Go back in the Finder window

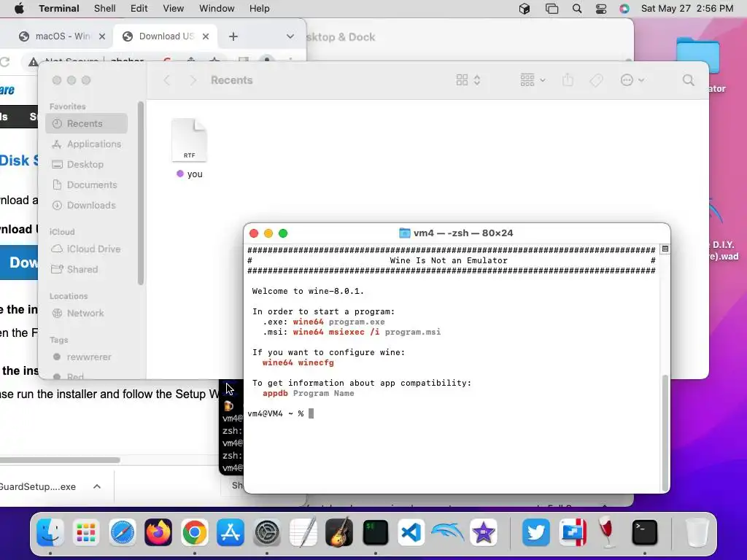coord(167,80)
